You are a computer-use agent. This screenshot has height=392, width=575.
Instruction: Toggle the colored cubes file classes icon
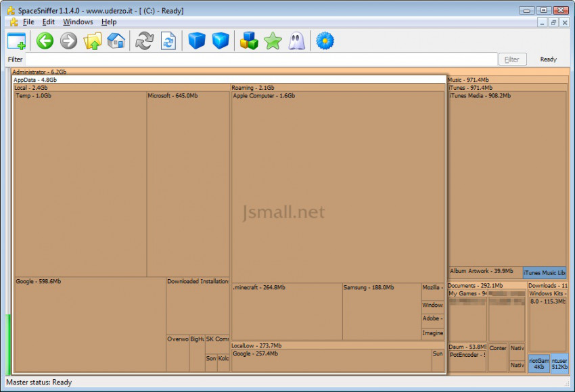click(x=249, y=41)
